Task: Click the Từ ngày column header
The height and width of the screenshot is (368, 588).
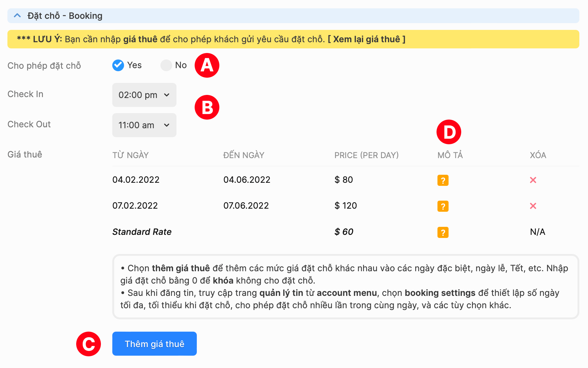Action: 130,155
